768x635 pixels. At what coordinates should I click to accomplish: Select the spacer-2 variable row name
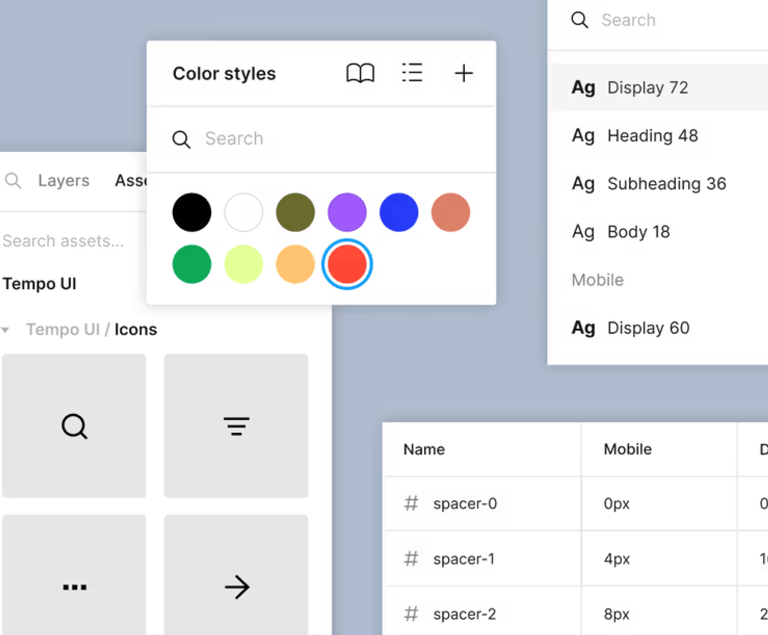coord(464,614)
